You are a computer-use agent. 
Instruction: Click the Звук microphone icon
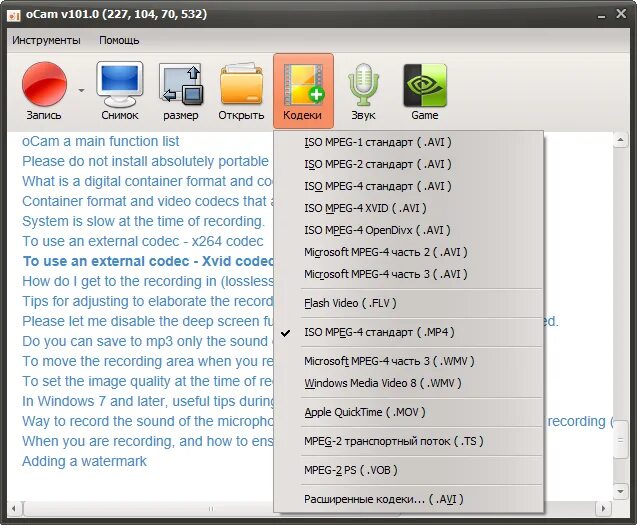point(363,90)
